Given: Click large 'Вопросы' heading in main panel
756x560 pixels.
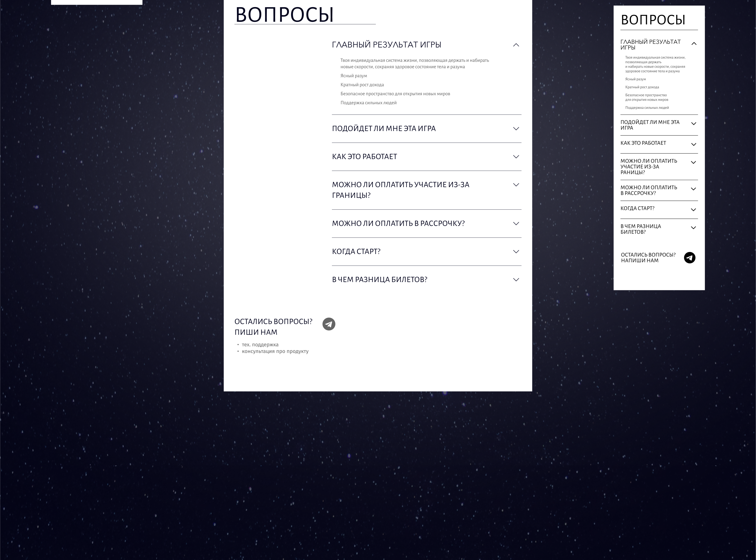Looking at the screenshot, I should coord(284,15).
